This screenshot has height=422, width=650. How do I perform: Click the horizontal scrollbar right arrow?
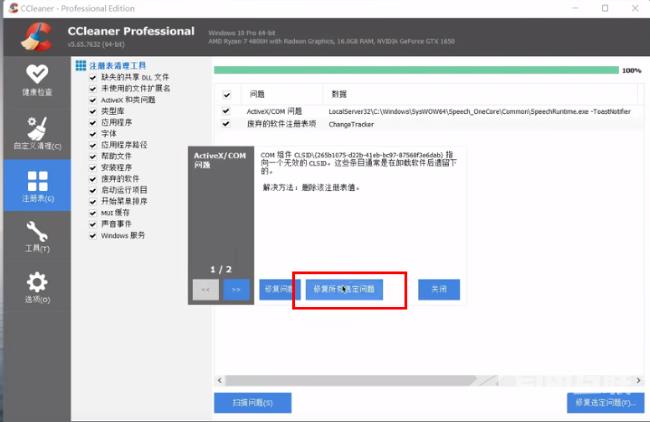(x=638, y=380)
